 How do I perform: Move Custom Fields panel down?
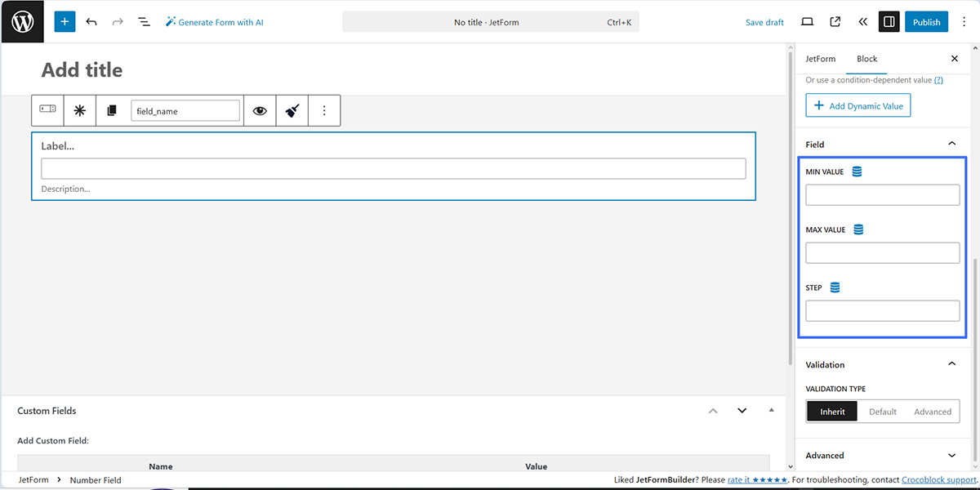(742, 411)
